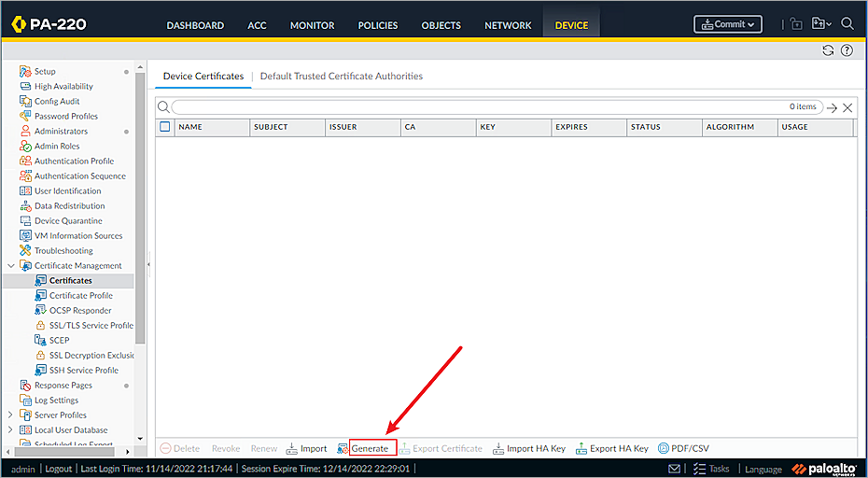This screenshot has width=868, height=478.
Task: Click the search magnifier in top bar
Action: tap(847, 24)
